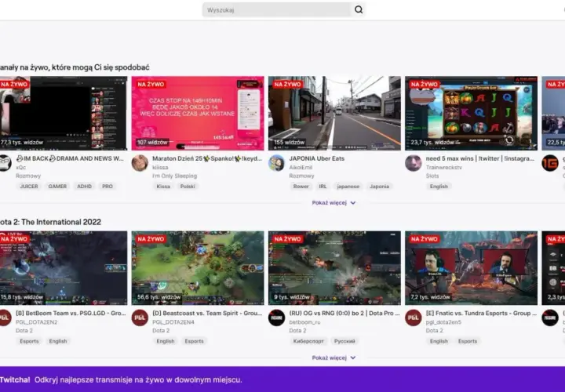Select the ADHD tag
Screen dimensions: 565x392
[x=84, y=187]
